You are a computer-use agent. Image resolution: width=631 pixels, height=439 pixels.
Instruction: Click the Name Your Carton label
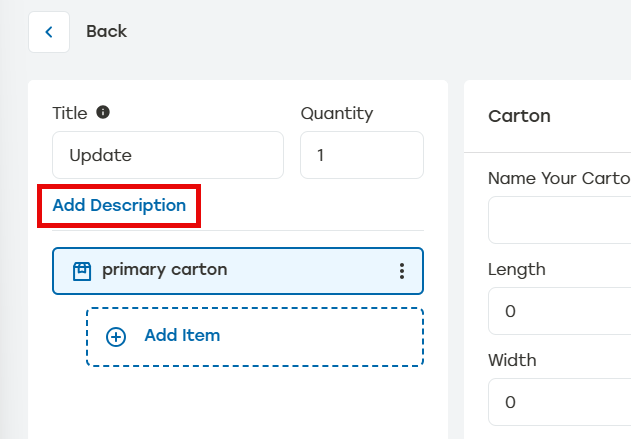pos(558,178)
